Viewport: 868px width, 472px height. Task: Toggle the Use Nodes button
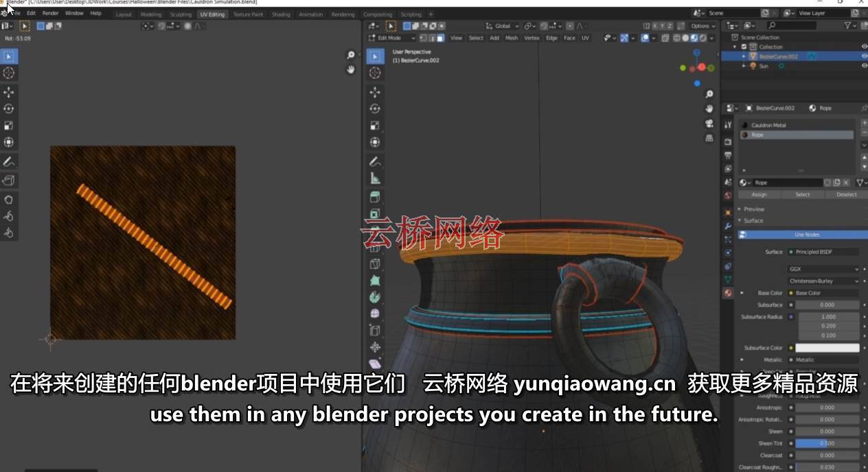click(x=803, y=235)
